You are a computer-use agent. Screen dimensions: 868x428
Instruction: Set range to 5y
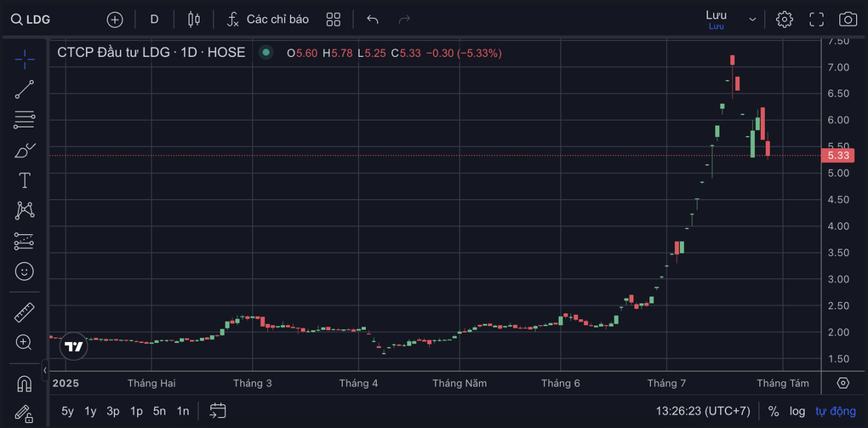(67, 411)
